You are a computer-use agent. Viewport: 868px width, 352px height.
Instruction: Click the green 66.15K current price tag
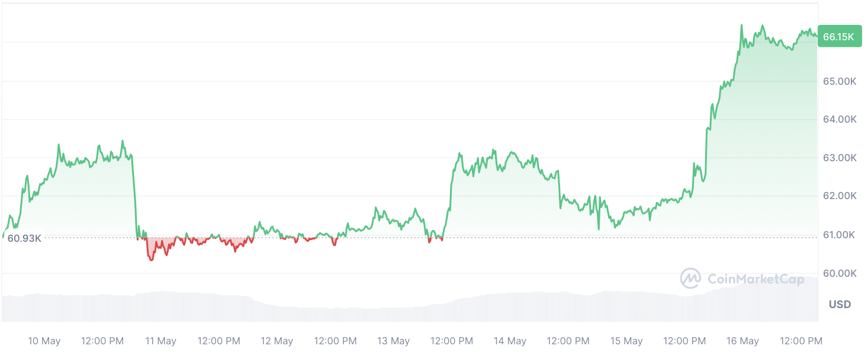tap(838, 37)
